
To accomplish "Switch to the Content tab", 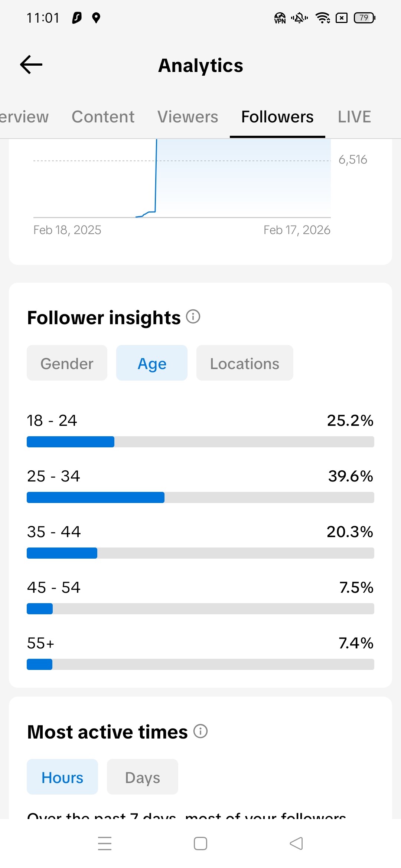I will click(103, 117).
